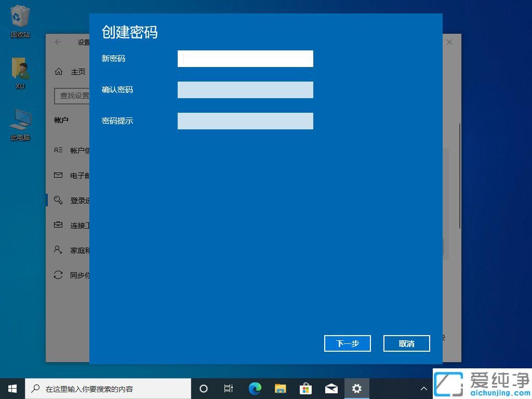The image size is (532, 399).
Task: Expand the hidden icons chevron in taskbar
Action: coord(424,388)
